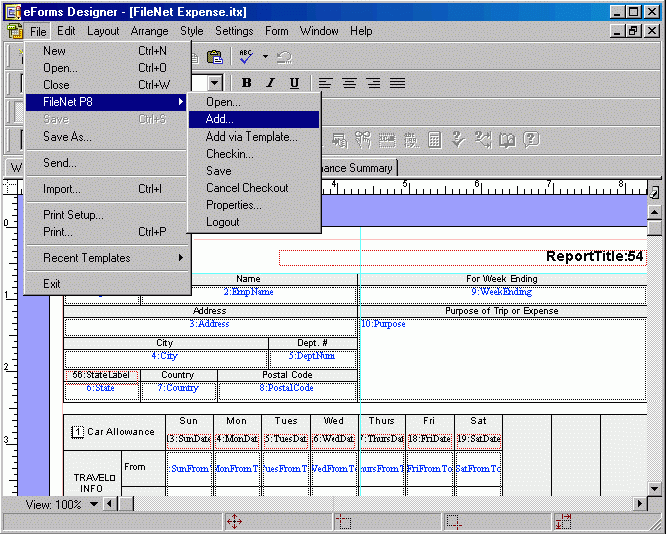Click the eForms Designer title bar icon
667x534 pixels.
(13, 11)
